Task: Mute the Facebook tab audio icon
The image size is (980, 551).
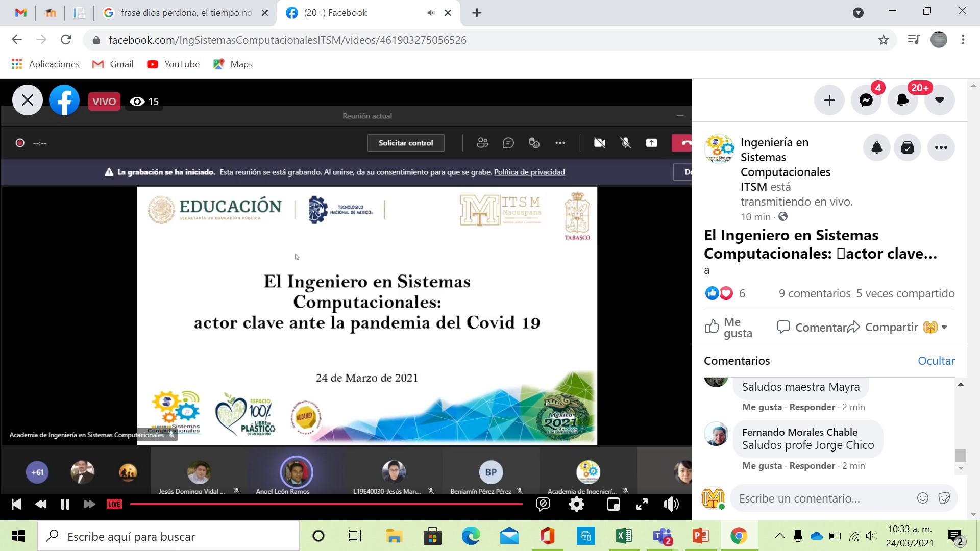Action: (431, 13)
